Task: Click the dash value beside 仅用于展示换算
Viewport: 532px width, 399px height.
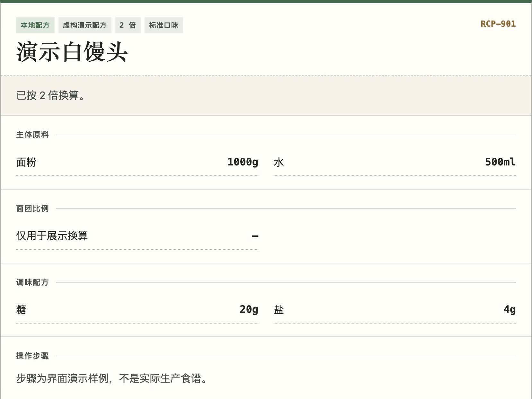Action: [x=255, y=236]
